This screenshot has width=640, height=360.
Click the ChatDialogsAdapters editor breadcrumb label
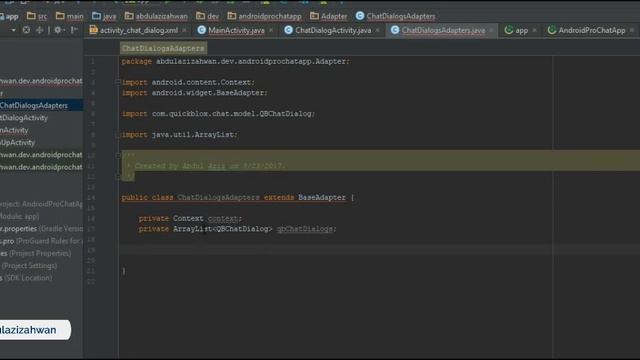(x=163, y=48)
